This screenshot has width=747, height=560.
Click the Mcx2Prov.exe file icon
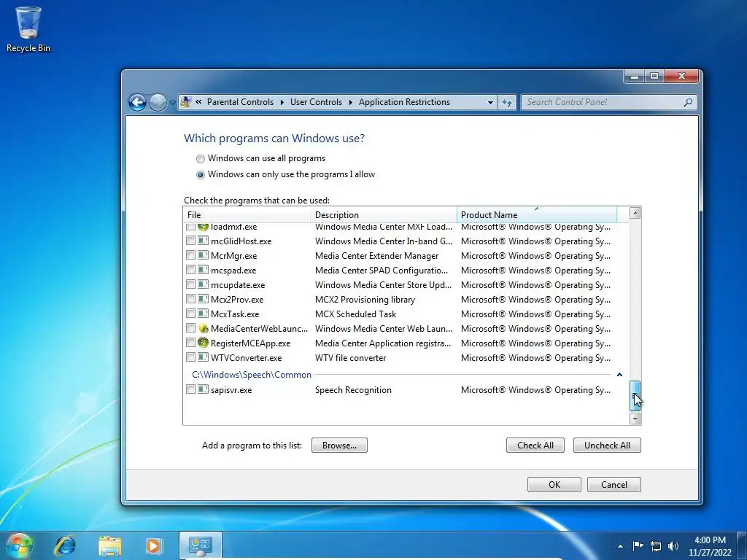203,299
